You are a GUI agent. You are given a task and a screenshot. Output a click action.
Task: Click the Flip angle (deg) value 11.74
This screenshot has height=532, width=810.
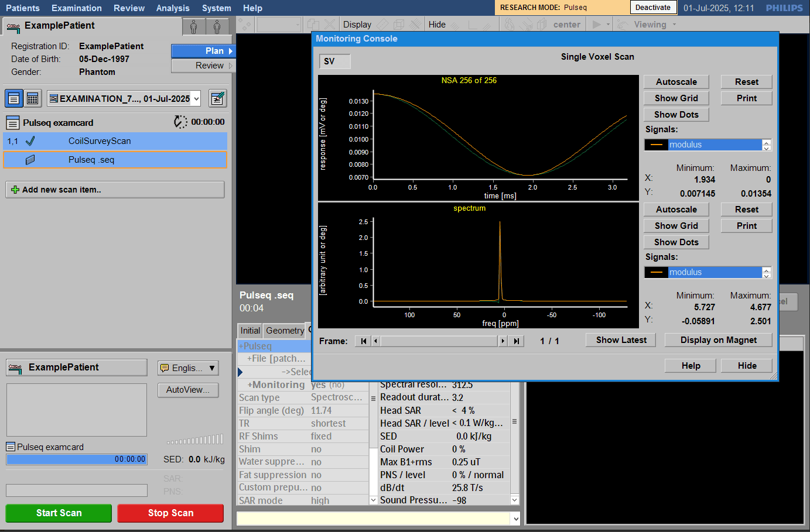tap(322, 411)
